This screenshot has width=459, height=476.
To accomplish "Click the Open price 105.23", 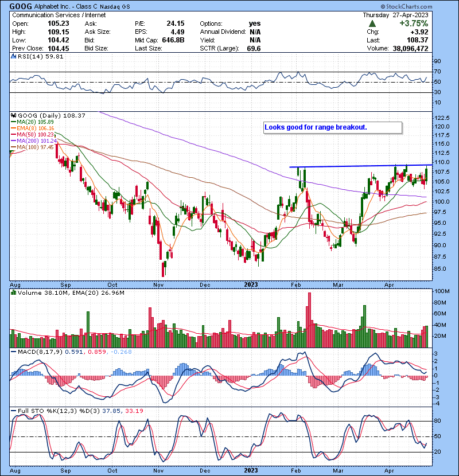I will tap(59, 24).
